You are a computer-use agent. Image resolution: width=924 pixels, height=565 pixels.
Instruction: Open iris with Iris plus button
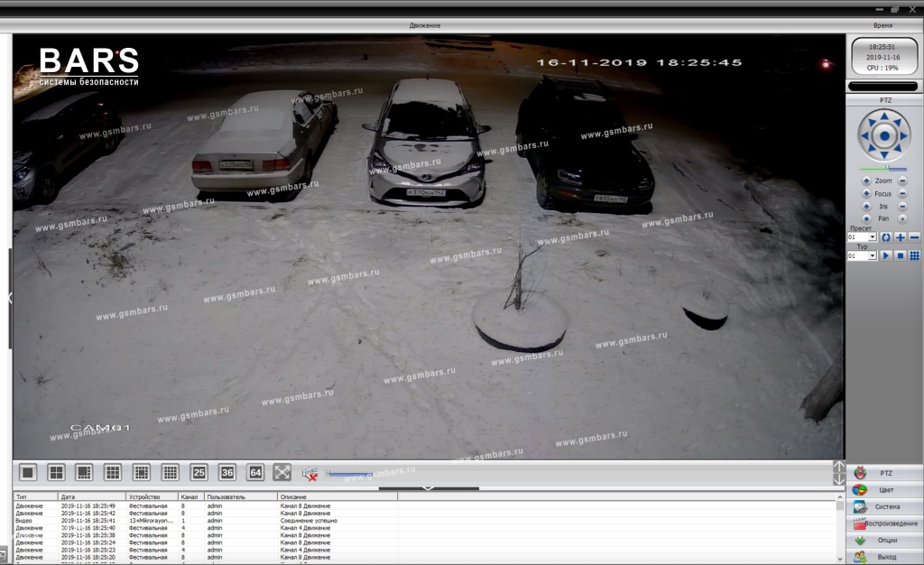pyautogui.click(x=866, y=207)
